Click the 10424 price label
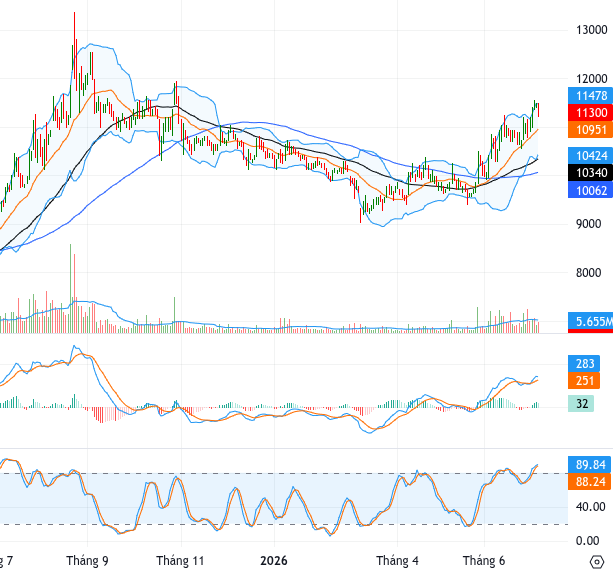The height and width of the screenshot is (570, 613). [590, 156]
